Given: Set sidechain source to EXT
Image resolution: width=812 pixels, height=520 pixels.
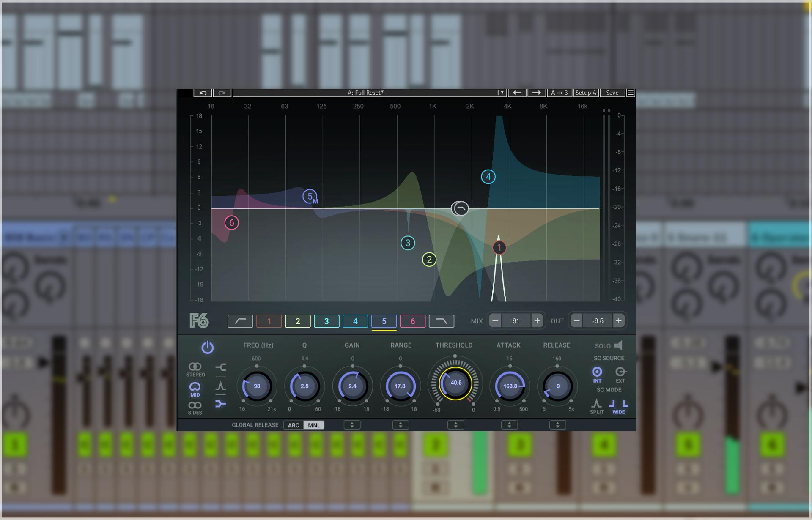Looking at the screenshot, I should (620, 375).
